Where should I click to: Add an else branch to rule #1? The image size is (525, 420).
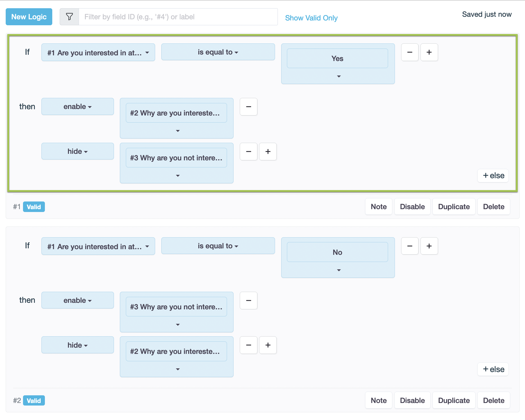coord(493,176)
